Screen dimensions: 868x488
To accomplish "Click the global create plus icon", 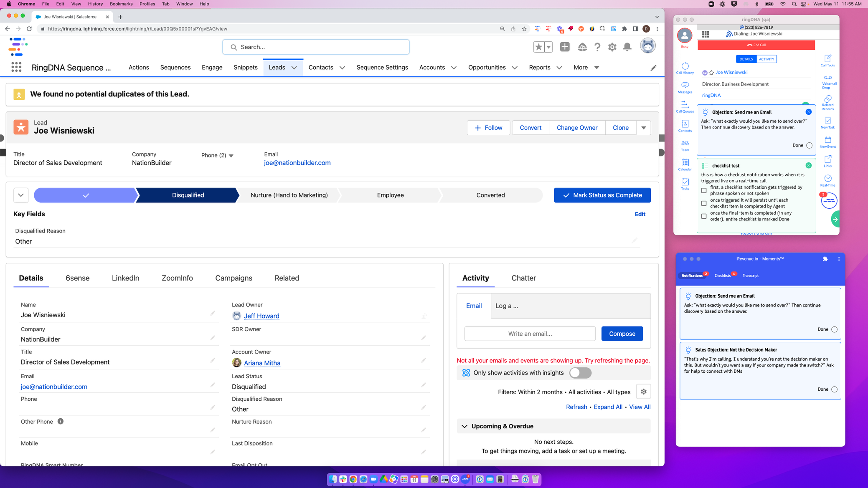I will pos(565,47).
